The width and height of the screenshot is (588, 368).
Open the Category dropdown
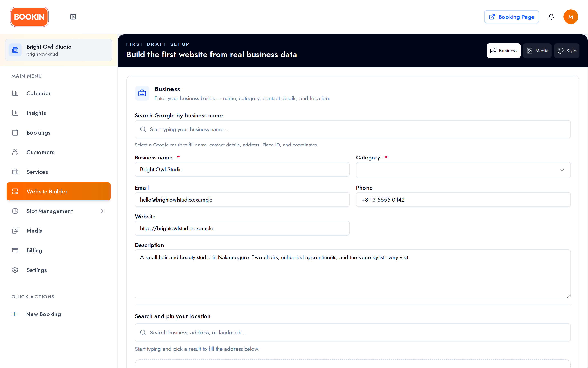tap(463, 170)
